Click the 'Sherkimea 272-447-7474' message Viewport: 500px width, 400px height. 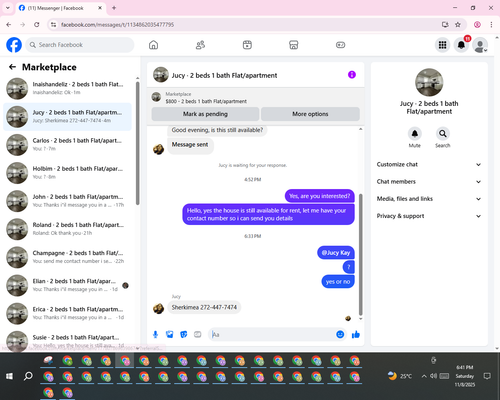(204, 307)
